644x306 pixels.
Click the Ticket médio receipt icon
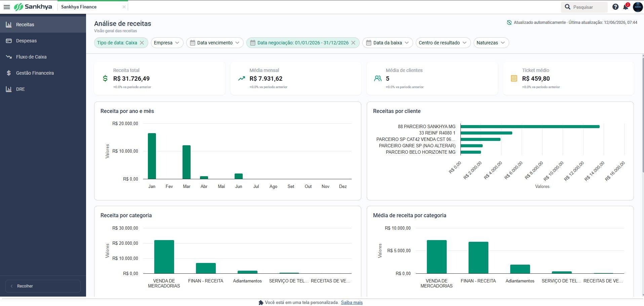(514, 78)
